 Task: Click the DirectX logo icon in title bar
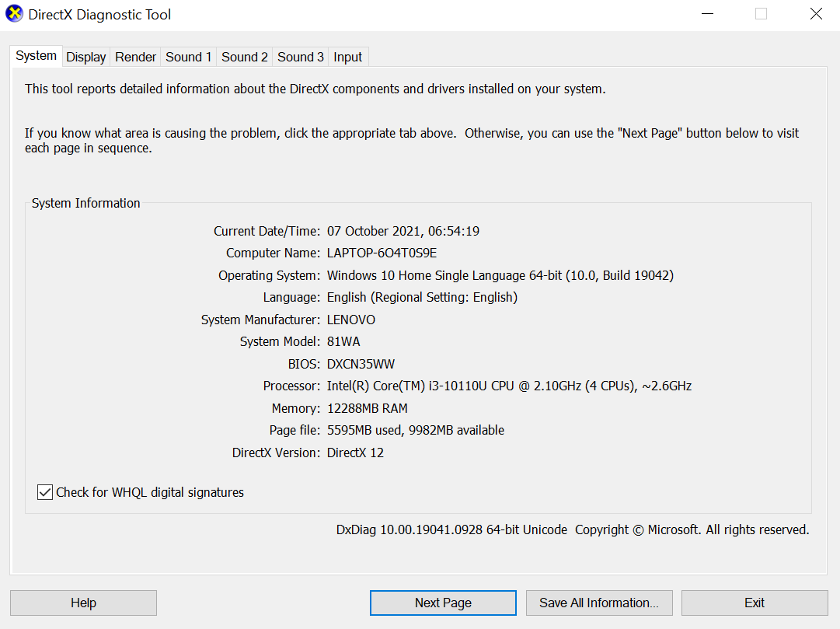click(15, 14)
